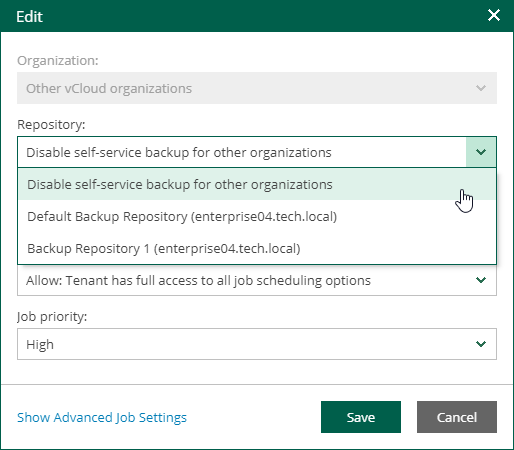Click the grayed chevron in the Organization field
This screenshot has width=514, height=450.
pyautogui.click(x=481, y=88)
